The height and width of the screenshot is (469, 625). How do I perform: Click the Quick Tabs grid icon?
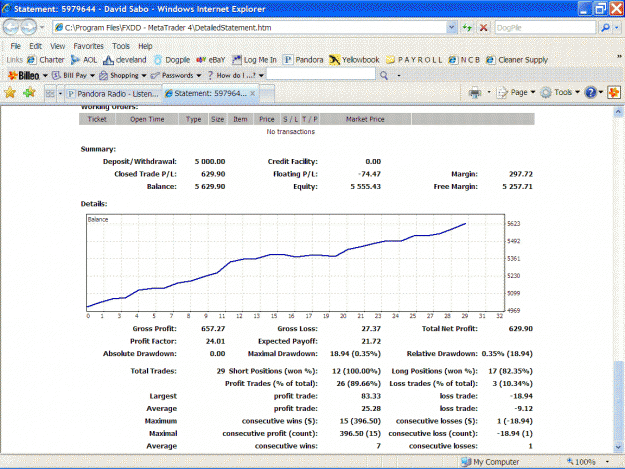[x=50, y=94]
